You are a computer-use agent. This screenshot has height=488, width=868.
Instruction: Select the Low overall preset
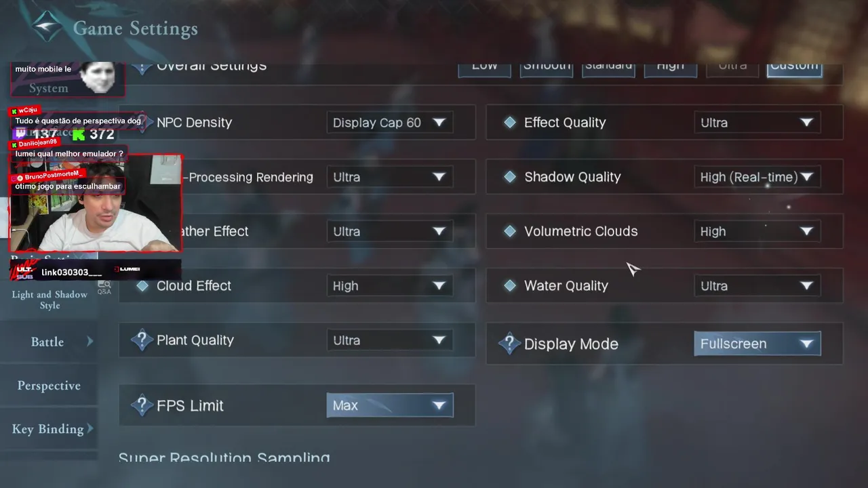tap(484, 69)
